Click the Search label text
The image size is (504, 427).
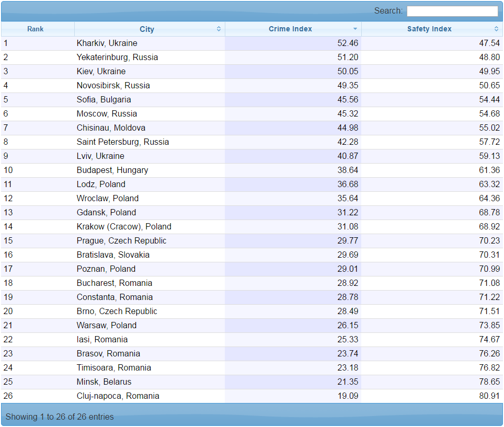(388, 11)
